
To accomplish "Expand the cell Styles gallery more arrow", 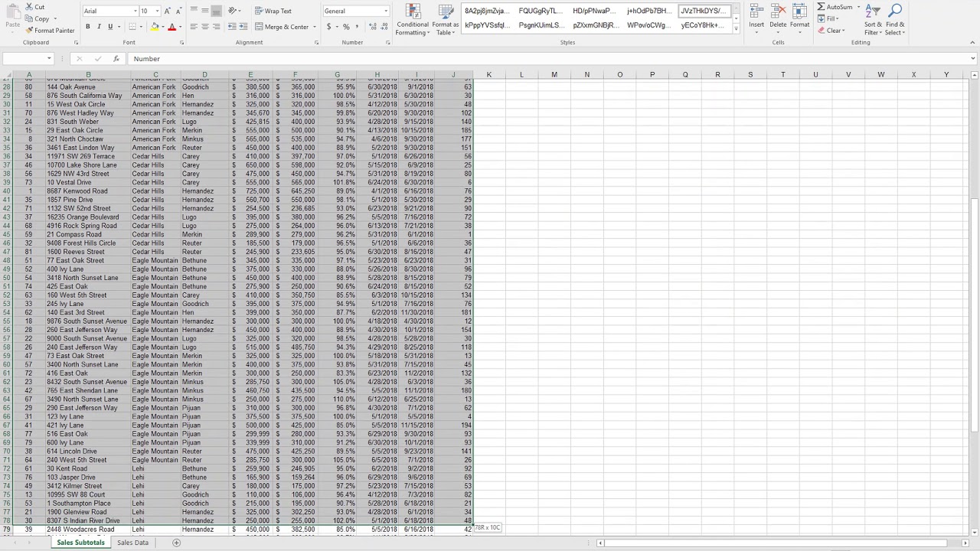I will tap(736, 28).
